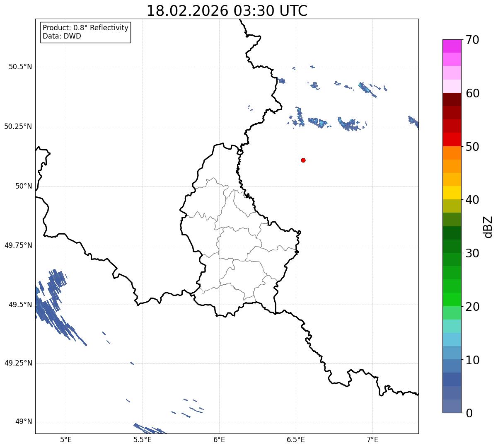498x448 pixels.
Task: Click the dBZ colorbar axis title
Action: tap(488, 226)
